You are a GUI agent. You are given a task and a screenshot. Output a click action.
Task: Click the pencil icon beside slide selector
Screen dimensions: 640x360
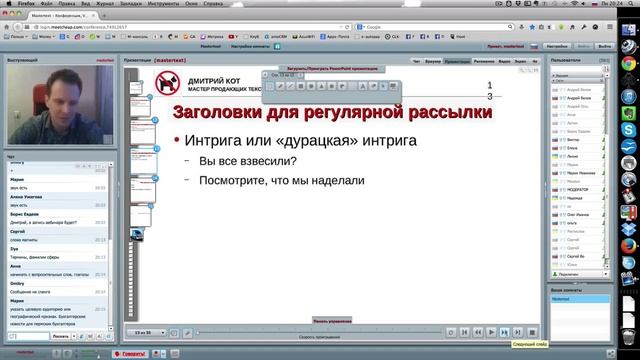[x=187, y=333]
